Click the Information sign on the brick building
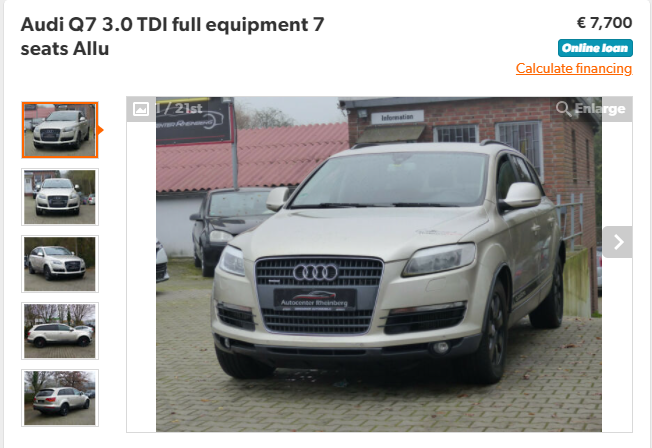Image resolution: width=652 pixels, height=448 pixels. point(397,117)
